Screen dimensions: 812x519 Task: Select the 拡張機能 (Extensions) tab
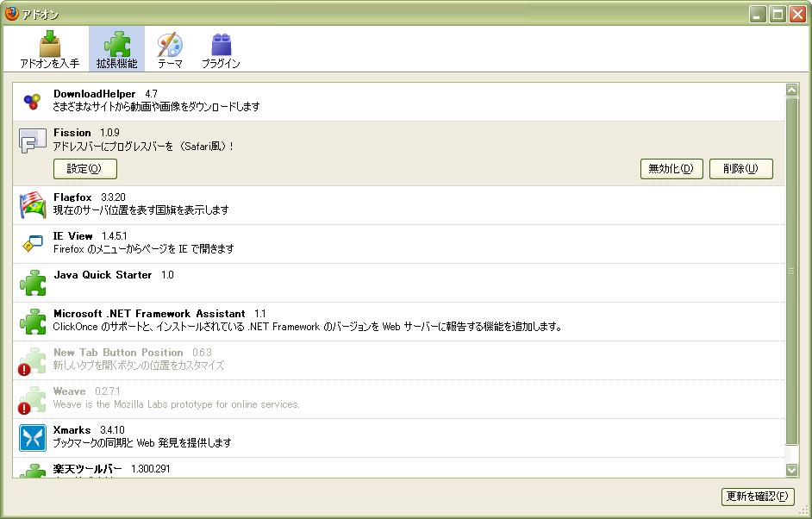click(x=117, y=50)
